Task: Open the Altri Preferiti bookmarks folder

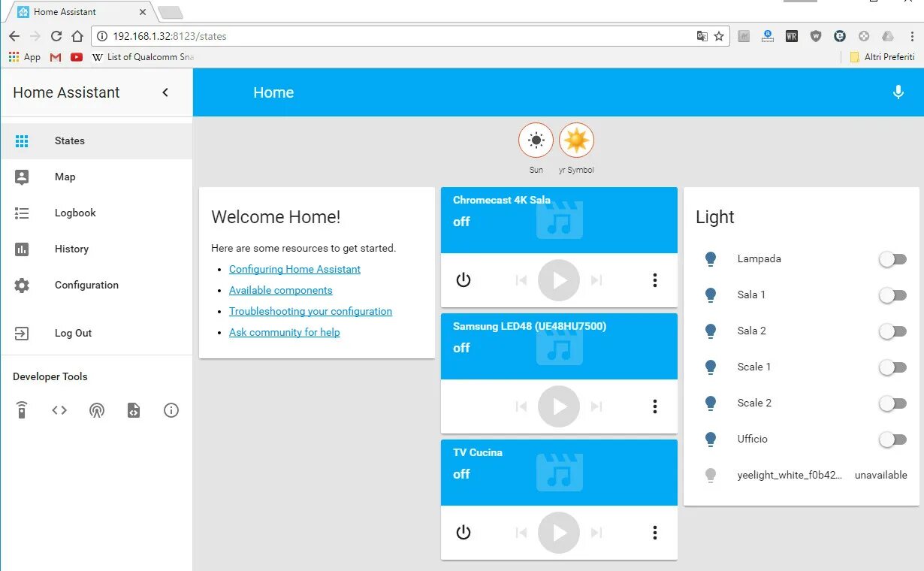Action: (882, 57)
